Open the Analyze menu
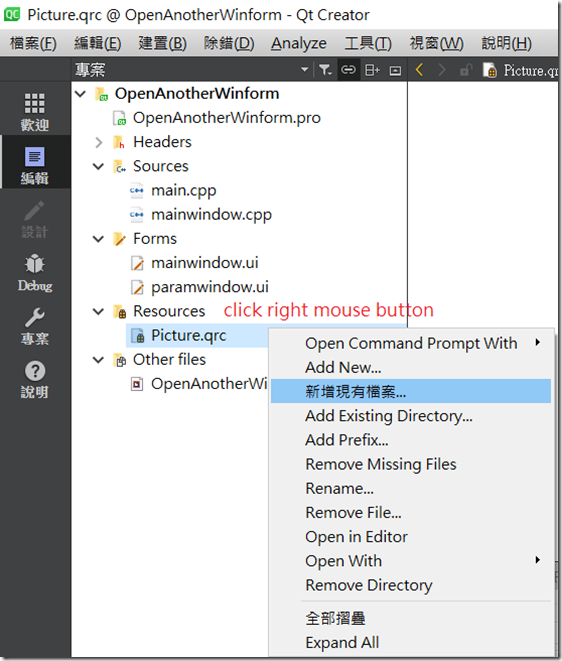Image resolution: width=562 pixels, height=661 pixels. [299, 43]
